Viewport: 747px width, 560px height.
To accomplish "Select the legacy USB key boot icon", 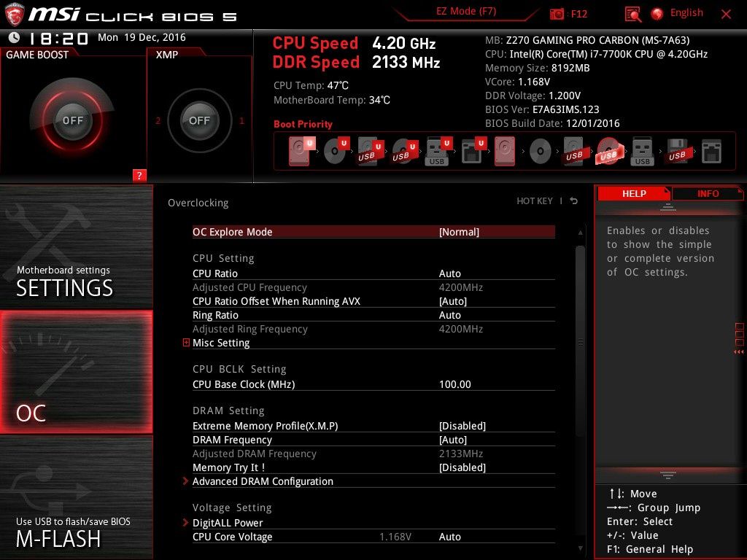I will 642,151.
